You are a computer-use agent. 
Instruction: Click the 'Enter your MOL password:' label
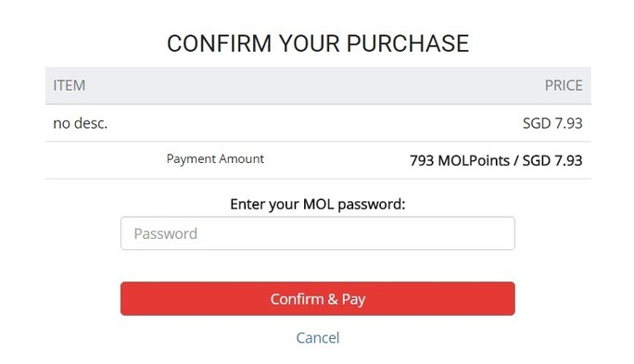click(x=317, y=204)
